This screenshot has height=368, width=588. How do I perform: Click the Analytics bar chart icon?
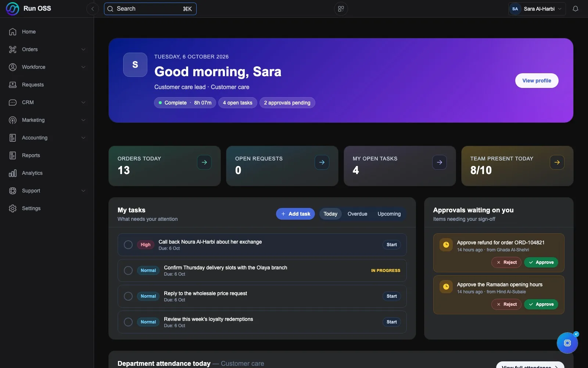pos(12,173)
